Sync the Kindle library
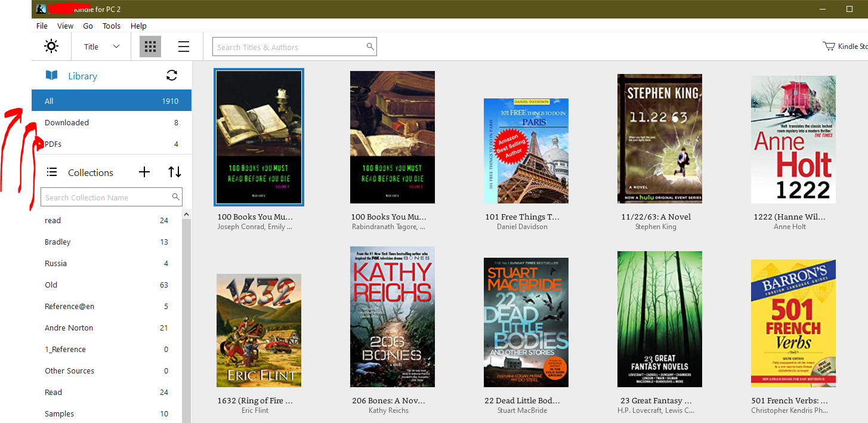868x423 pixels. click(x=172, y=76)
